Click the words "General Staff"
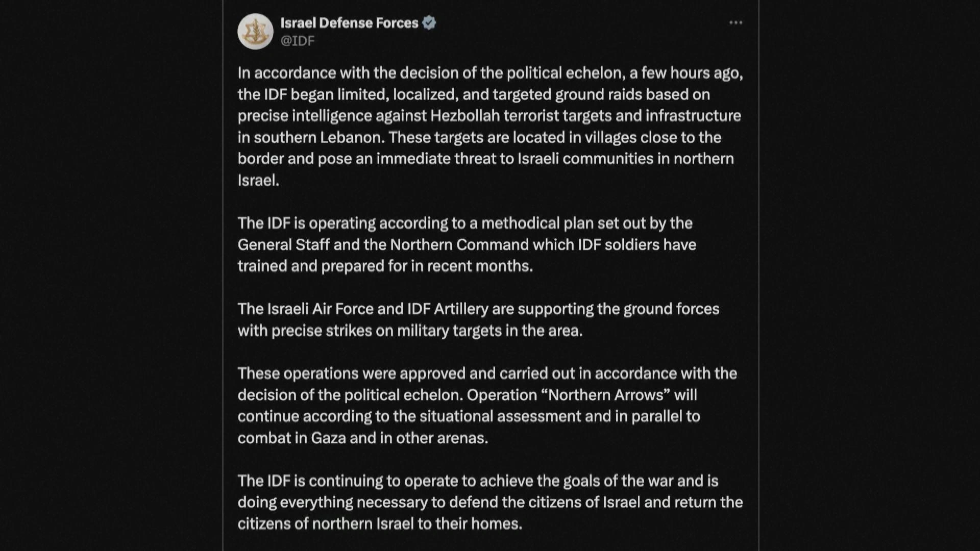 pos(283,244)
